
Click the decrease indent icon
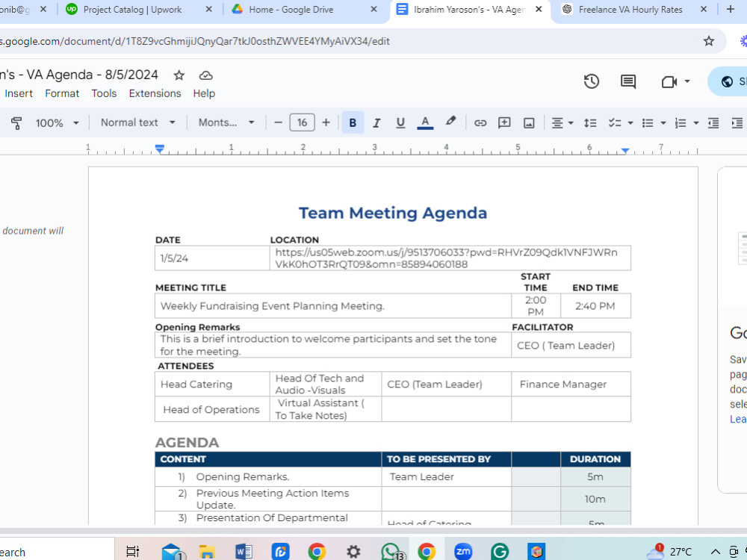pos(713,123)
